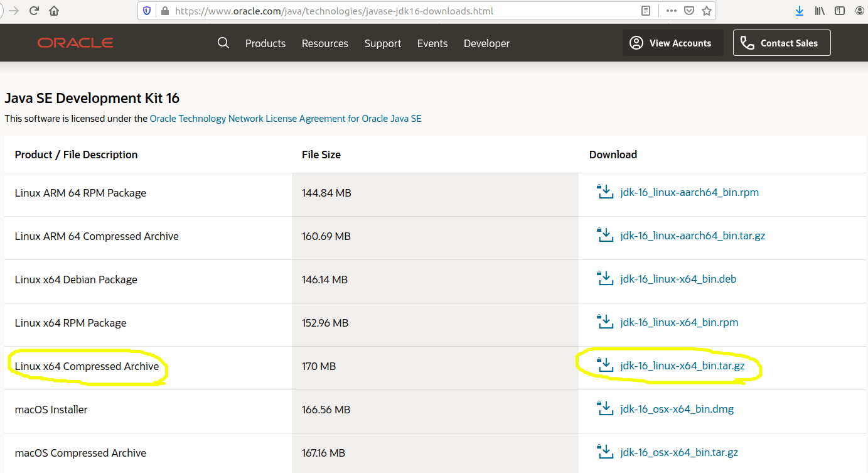Screen dimensions: 868x473
Task: Click download icon for aarch64 rpm
Action: tap(604, 192)
